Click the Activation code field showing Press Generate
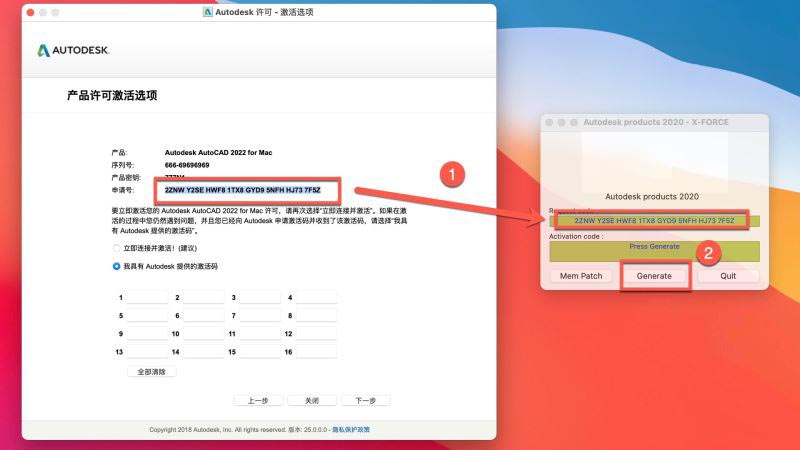 point(655,251)
